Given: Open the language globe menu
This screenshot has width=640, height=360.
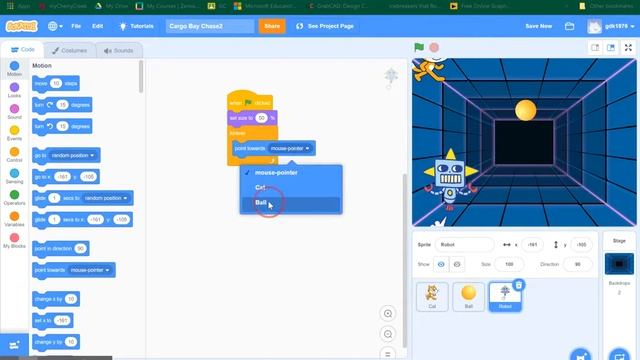Looking at the screenshot, I should coord(55,26).
